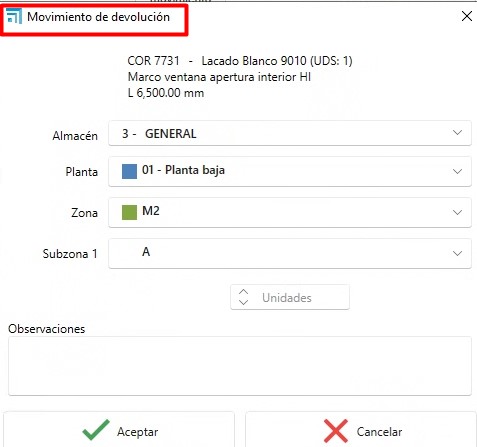Image resolution: width=477 pixels, height=447 pixels.
Task: Dismiss with the Cancelar button
Action: pos(361,430)
